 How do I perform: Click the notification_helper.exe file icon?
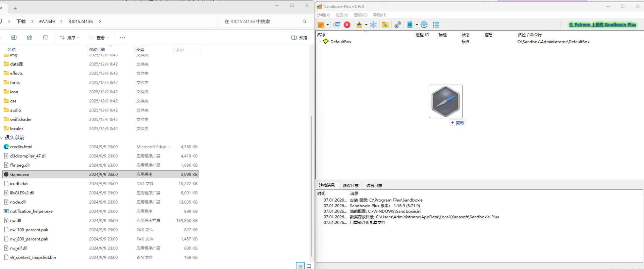(x=6, y=211)
